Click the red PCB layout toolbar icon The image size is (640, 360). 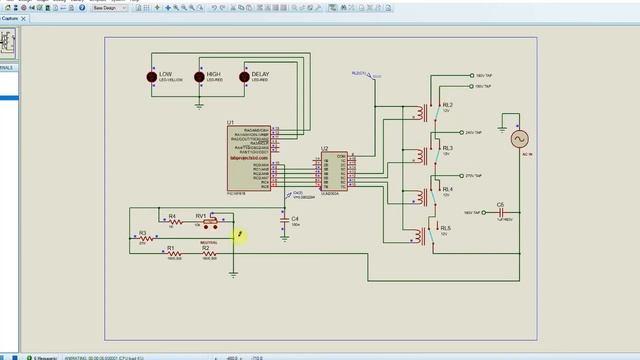click(x=24, y=8)
